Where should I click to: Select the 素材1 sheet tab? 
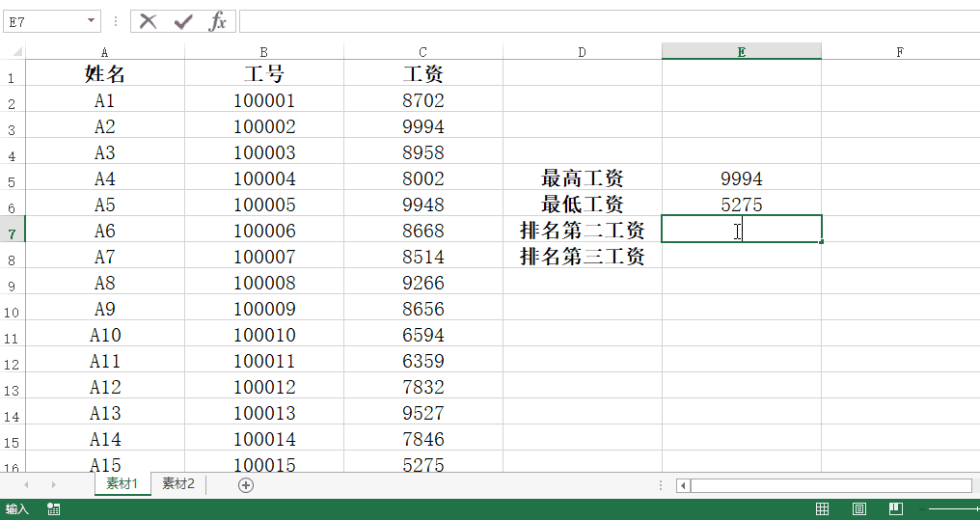[122, 484]
